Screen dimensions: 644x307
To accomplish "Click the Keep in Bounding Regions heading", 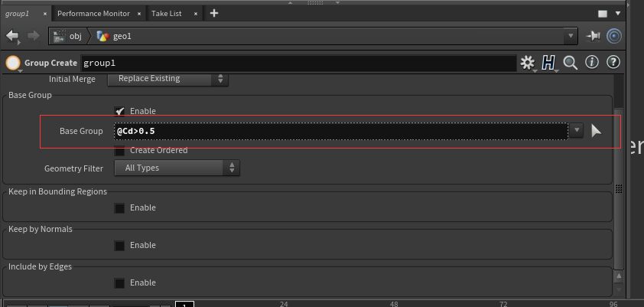I will click(58, 191).
